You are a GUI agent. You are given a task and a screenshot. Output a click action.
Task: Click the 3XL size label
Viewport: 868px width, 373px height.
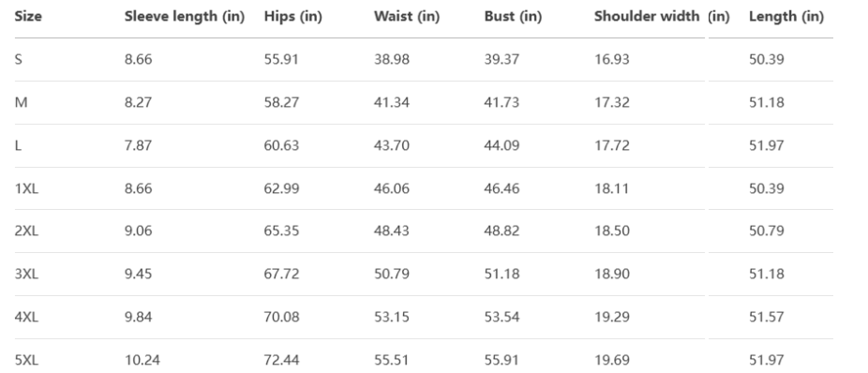[x=26, y=274]
